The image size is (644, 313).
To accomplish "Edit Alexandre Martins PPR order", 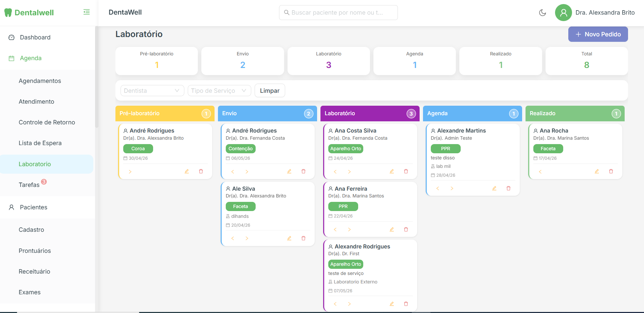I will pyautogui.click(x=494, y=188).
